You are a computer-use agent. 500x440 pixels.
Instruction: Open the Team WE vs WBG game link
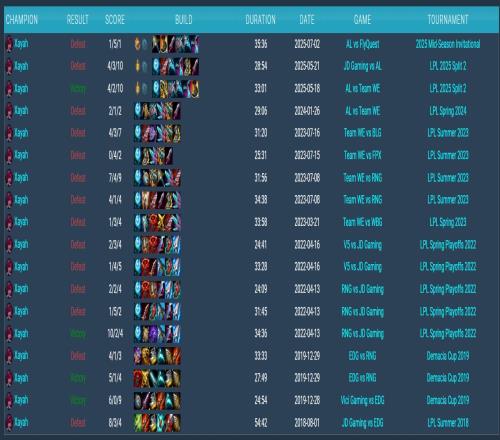pos(362,222)
